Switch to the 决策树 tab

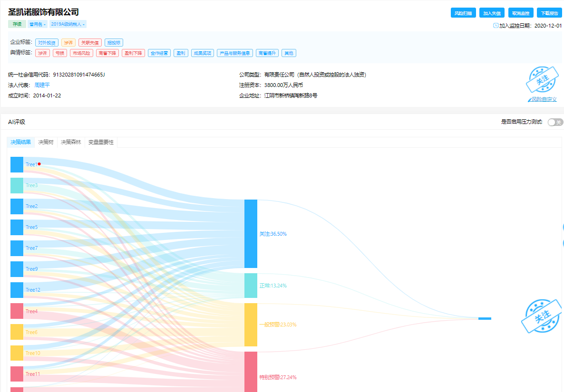click(x=46, y=142)
